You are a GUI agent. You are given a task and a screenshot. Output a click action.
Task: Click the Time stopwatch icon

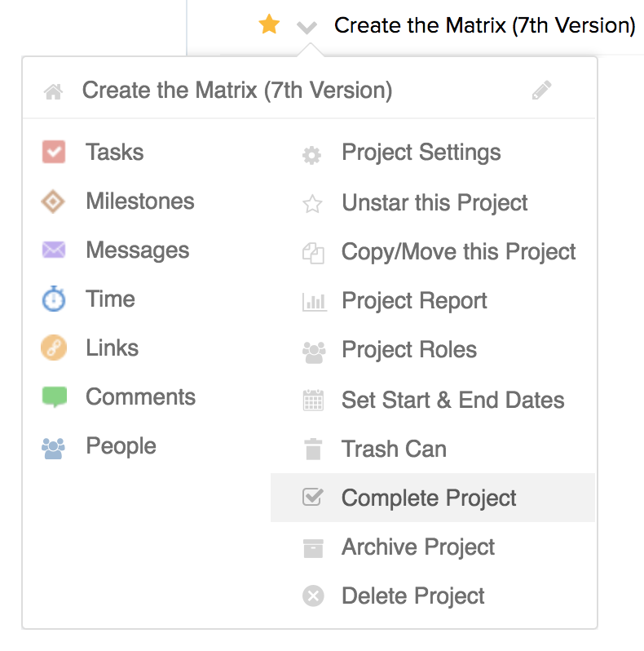[x=54, y=299]
